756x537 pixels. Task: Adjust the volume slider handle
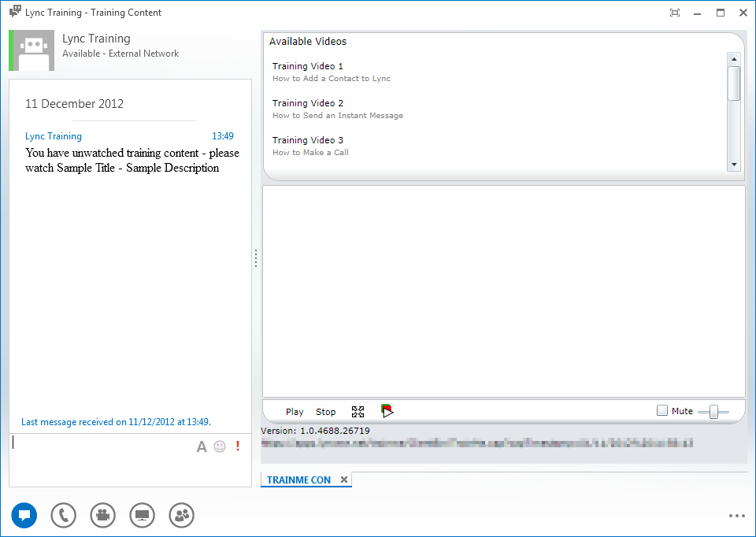tap(714, 412)
